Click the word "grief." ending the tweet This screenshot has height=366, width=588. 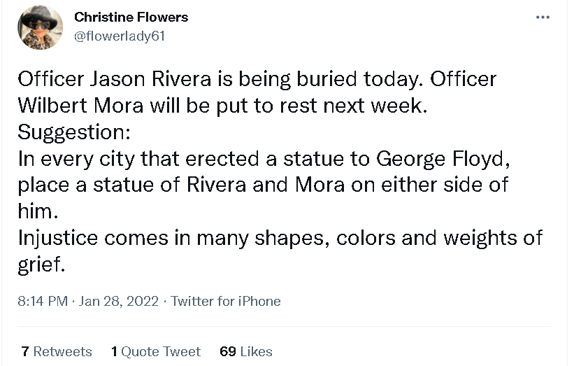[x=41, y=264]
